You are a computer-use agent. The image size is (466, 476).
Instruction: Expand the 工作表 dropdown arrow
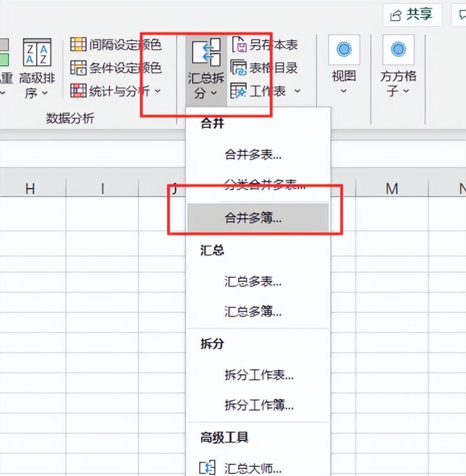pyautogui.click(x=298, y=91)
